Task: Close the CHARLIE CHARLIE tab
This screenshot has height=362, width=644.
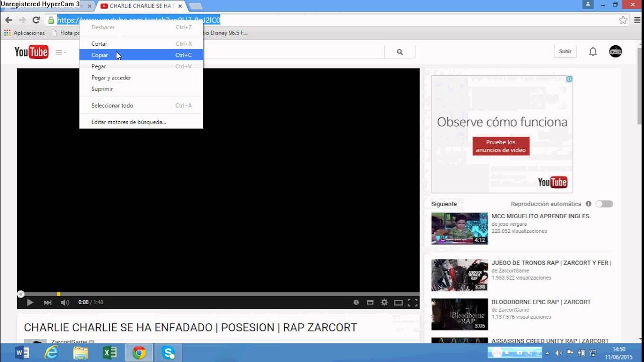Action: click(x=180, y=6)
